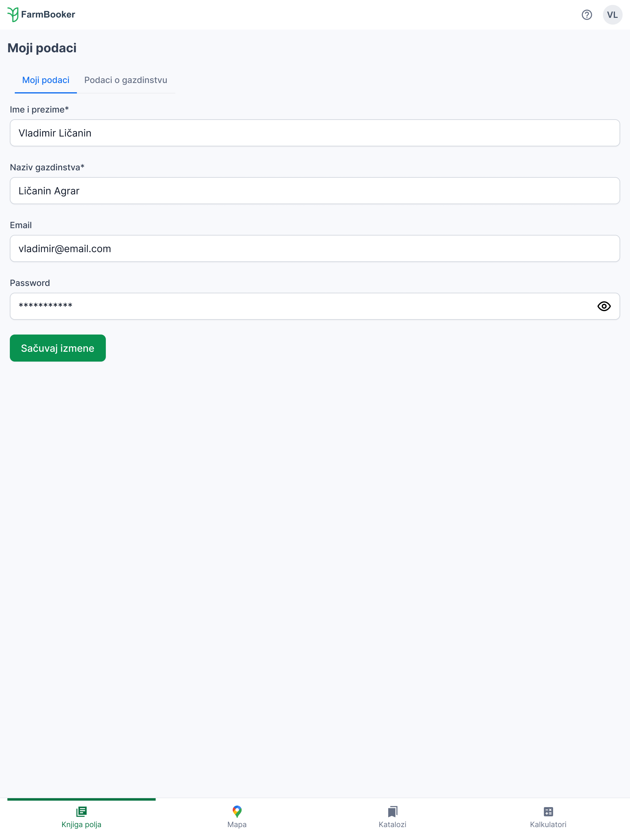Open the Katalozi navigation label
Screen dimensions: 630x840
click(393, 824)
